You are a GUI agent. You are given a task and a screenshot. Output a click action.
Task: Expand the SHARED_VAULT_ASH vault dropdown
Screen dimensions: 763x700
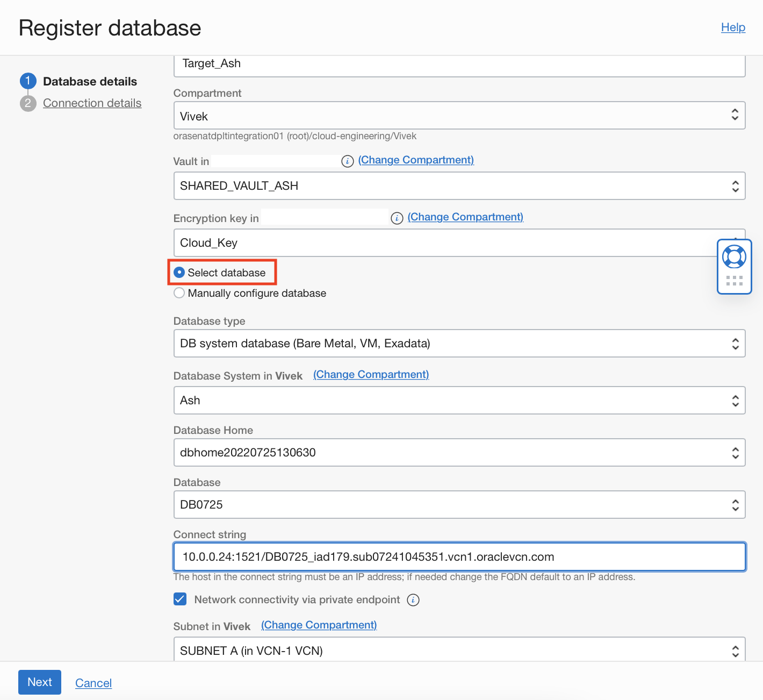(x=459, y=185)
